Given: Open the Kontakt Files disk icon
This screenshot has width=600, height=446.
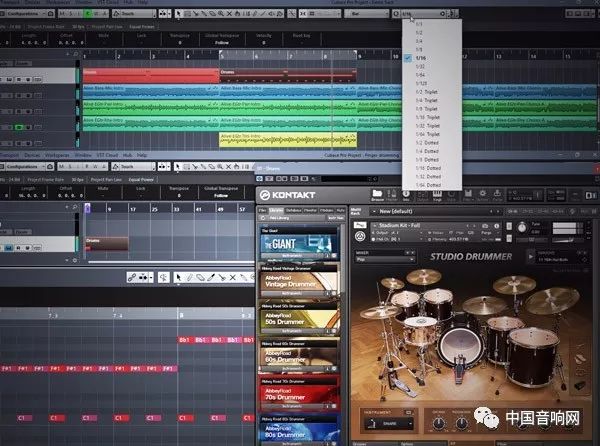Looking at the screenshot, I should click(x=467, y=195).
